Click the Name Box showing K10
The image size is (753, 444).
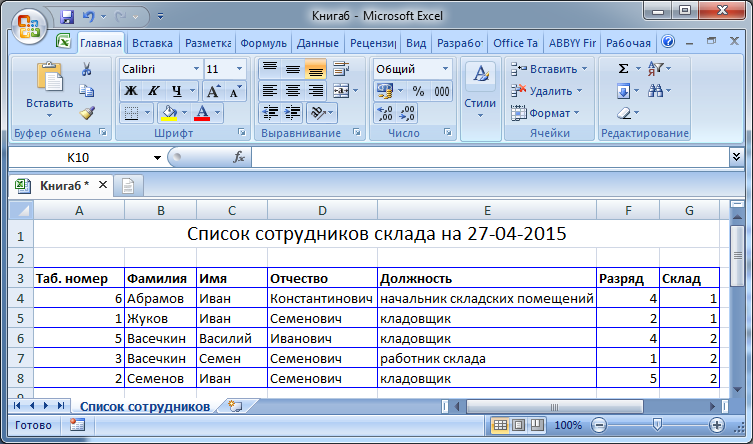(x=78, y=157)
